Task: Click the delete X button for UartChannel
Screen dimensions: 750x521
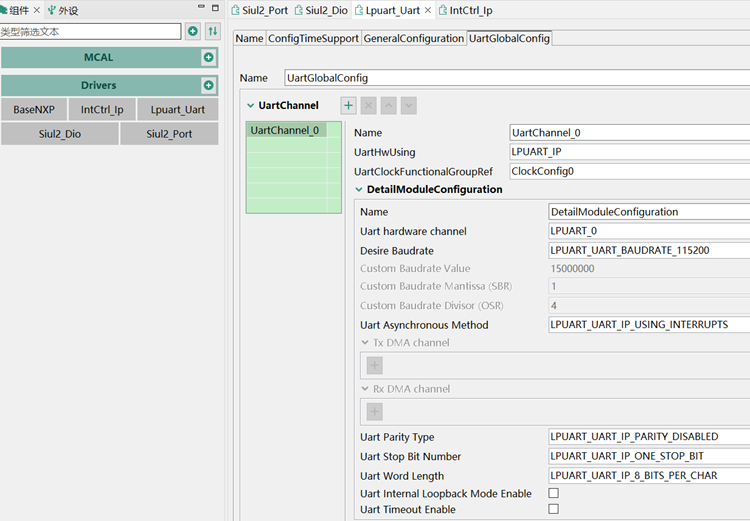Action: [368, 105]
